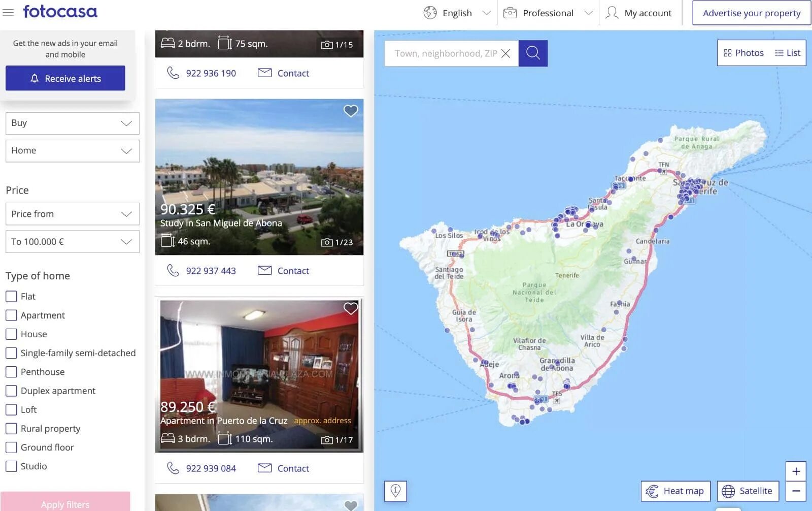The image size is (812, 511).
Task: Open the hamburger menu icon
Action: click(x=8, y=12)
